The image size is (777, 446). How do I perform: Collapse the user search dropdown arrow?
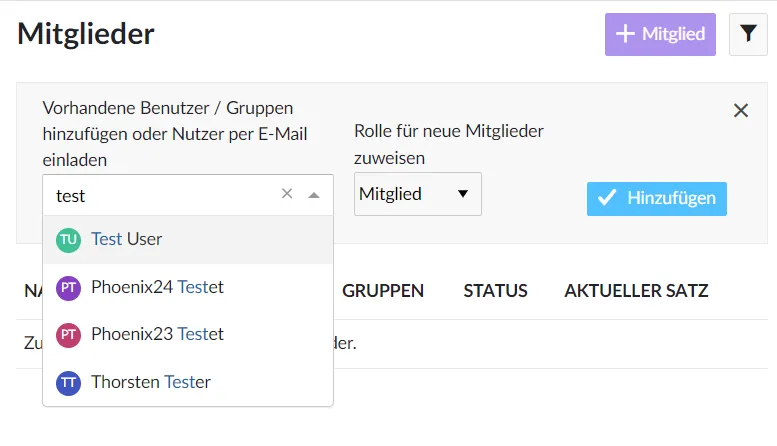click(x=314, y=195)
